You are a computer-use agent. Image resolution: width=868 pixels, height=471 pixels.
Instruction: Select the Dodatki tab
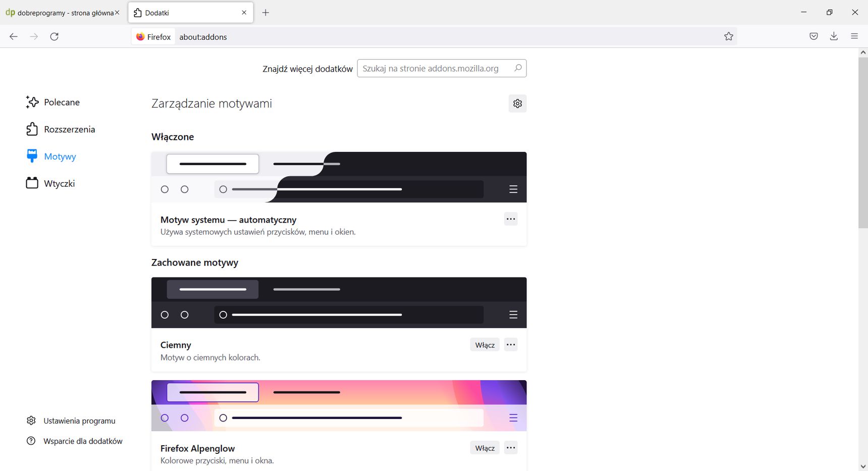(191, 13)
